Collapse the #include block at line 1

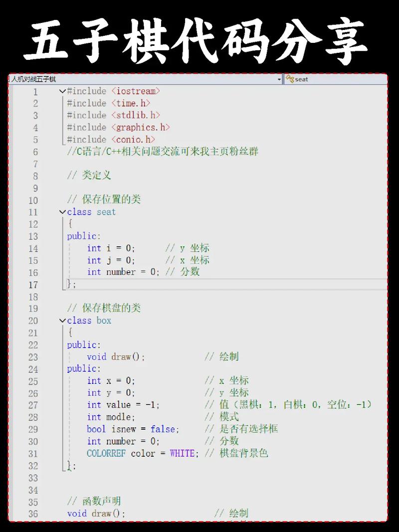(x=62, y=91)
